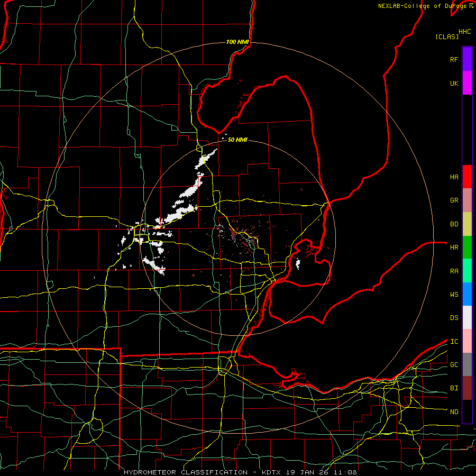This screenshot has height=476, width=476.
Task: Click the 50 NMI range ring label
Action: (237, 140)
